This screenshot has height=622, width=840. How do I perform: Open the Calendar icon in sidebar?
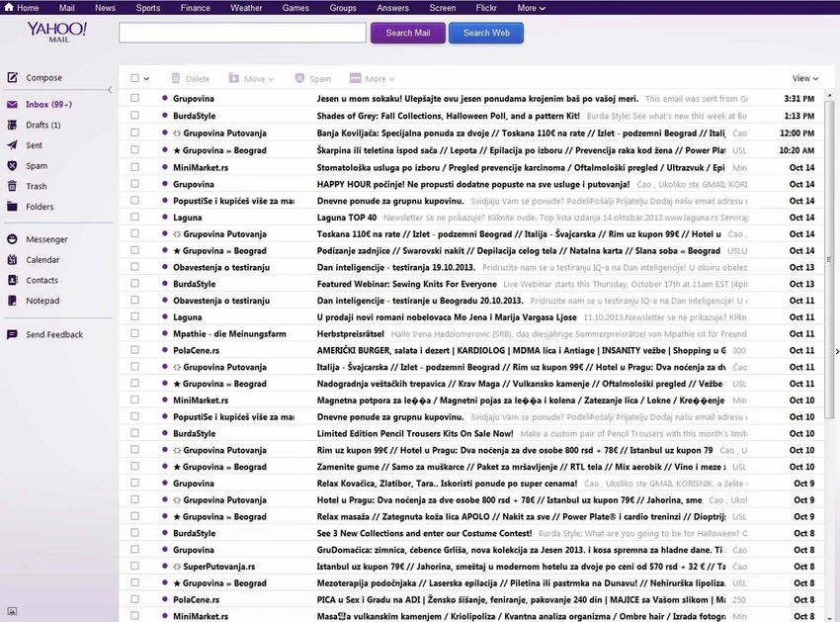click(12, 259)
